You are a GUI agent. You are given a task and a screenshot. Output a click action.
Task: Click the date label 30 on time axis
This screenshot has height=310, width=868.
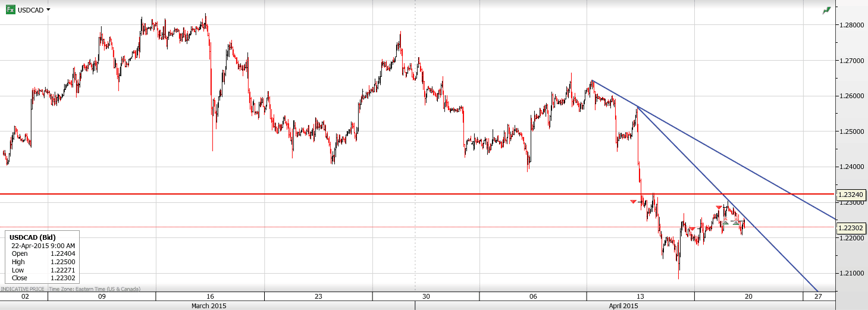[426, 296]
